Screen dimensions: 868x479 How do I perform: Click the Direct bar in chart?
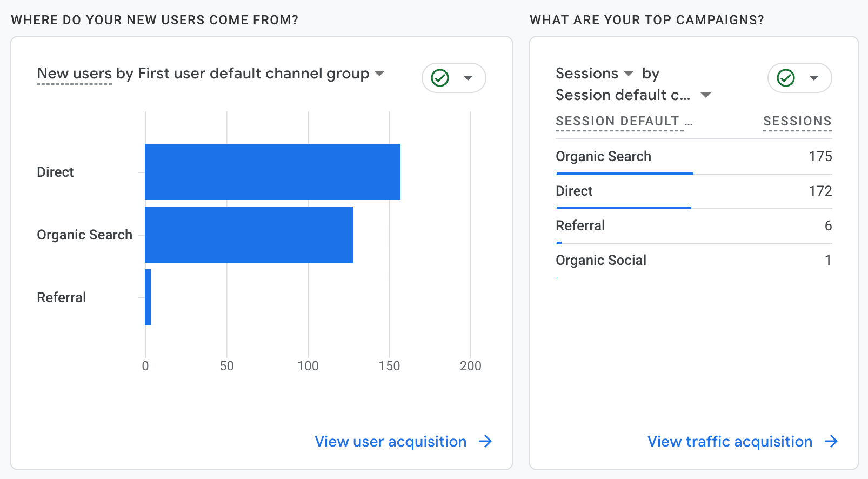click(272, 172)
